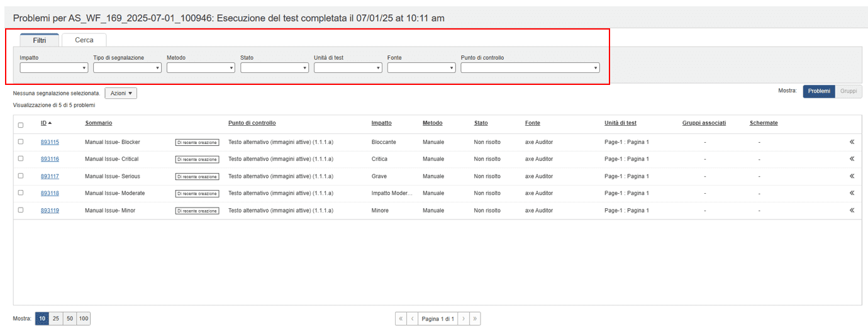Open the Impatto filter dropdown

(x=54, y=68)
